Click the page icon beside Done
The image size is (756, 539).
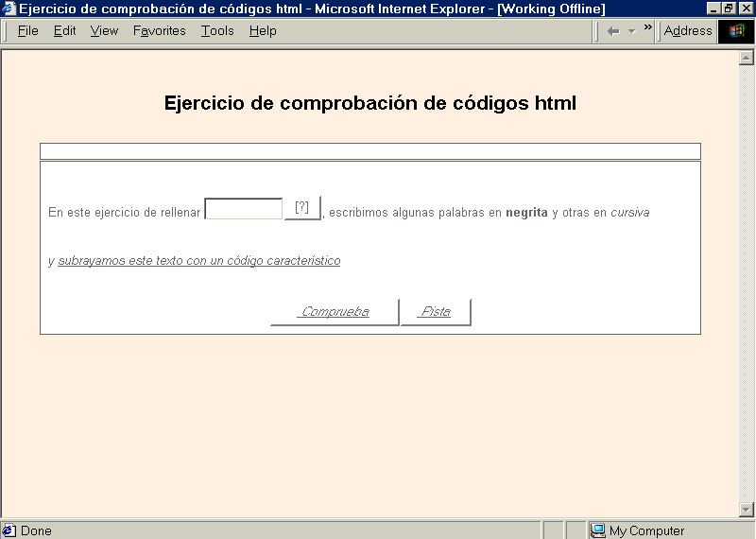pos(9,530)
